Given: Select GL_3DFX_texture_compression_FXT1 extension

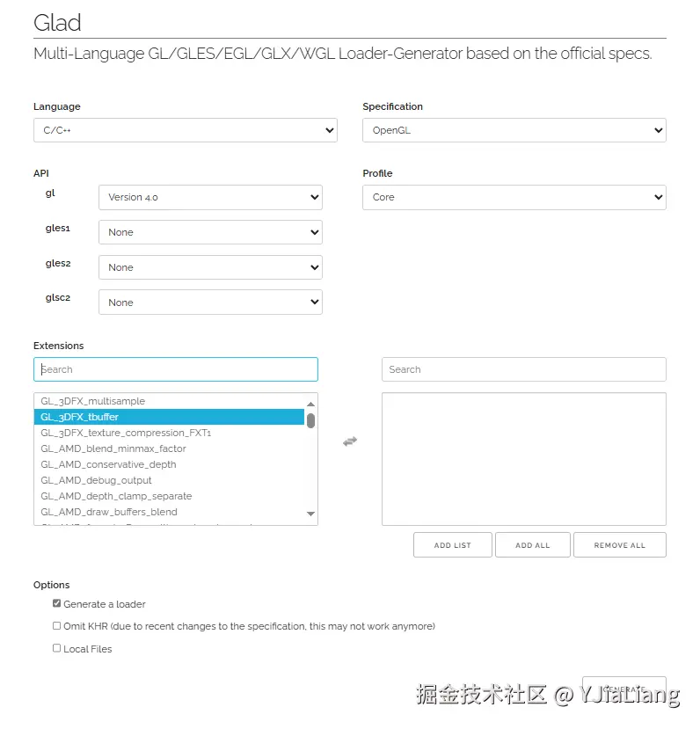Looking at the screenshot, I should (169, 433).
